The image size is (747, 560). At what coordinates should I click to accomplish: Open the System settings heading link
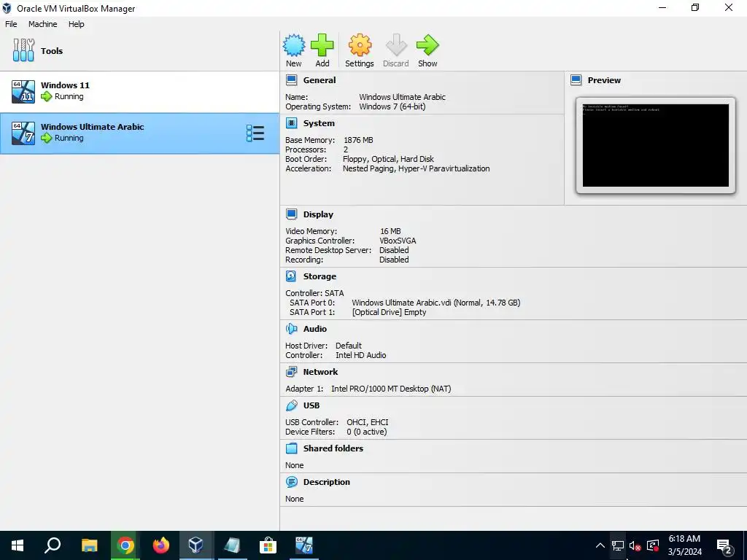point(319,123)
